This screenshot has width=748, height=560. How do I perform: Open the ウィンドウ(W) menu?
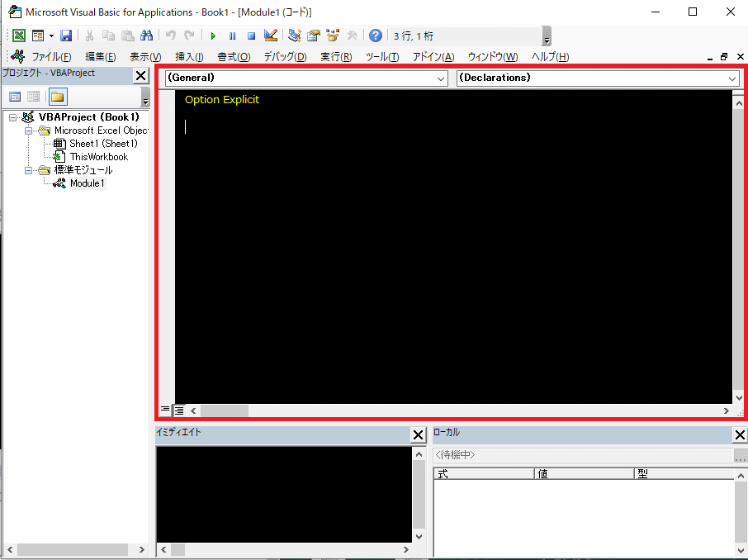pos(493,57)
